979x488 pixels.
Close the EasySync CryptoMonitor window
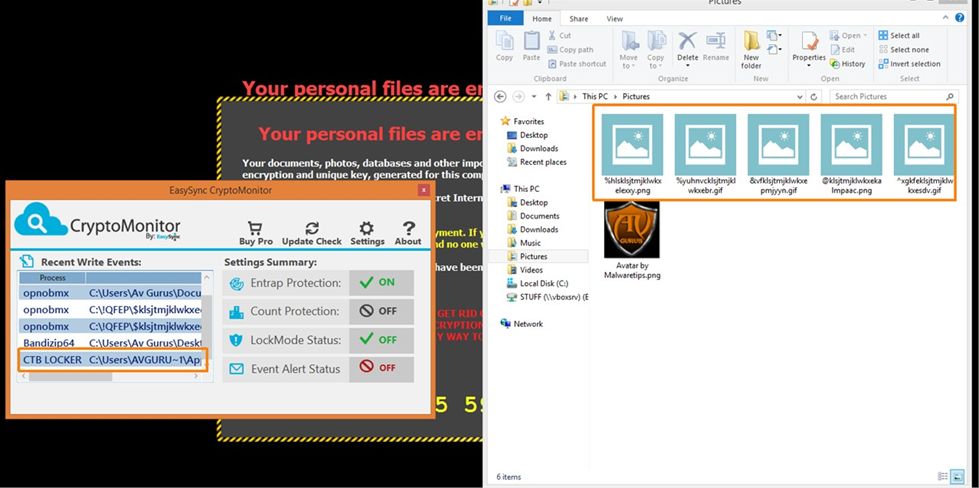[x=424, y=190]
